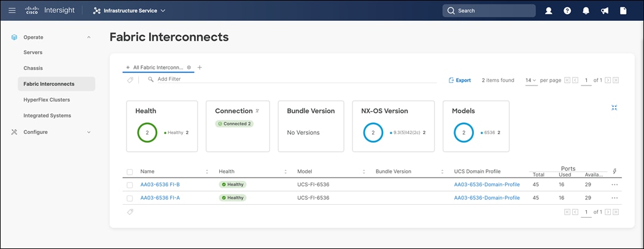Open the user profile icon
Image resolution: width=644 pixels, height=249 pixels.
[x=548, y=10]
